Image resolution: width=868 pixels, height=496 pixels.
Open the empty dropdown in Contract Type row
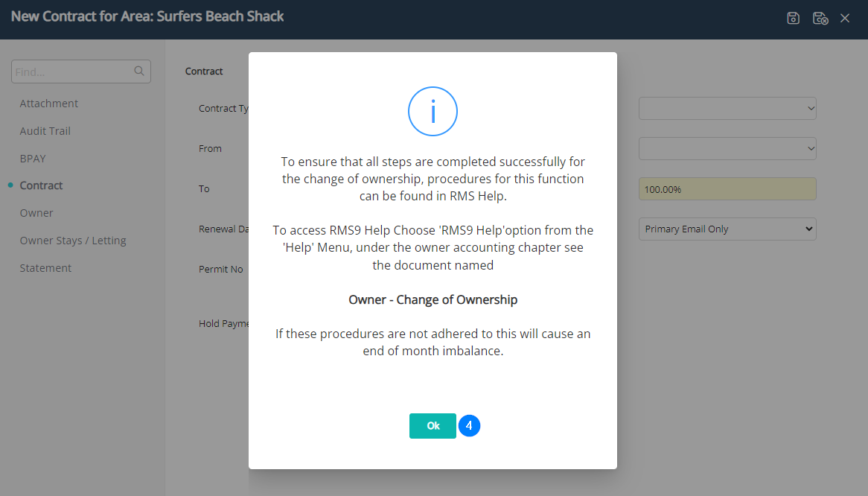click(727, 109)
